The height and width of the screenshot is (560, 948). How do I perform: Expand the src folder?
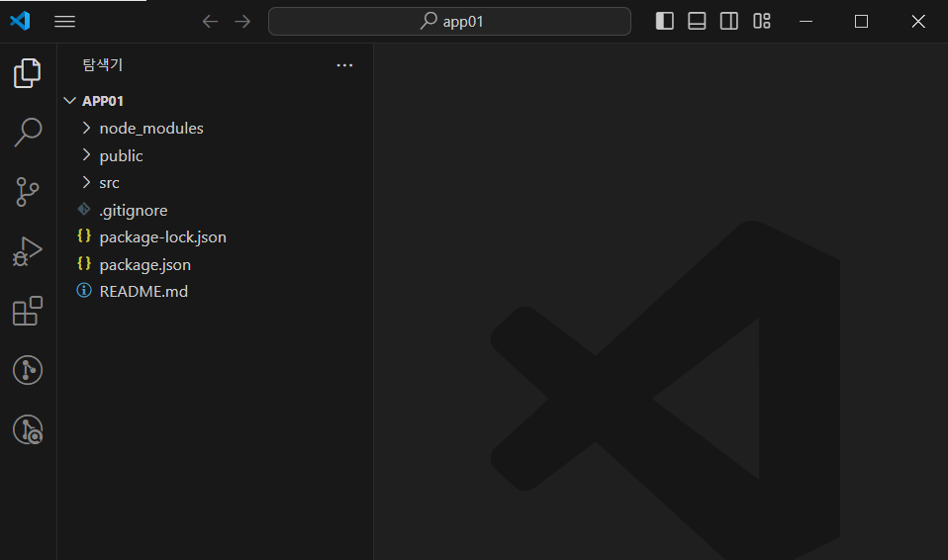[x=216, y=183]
